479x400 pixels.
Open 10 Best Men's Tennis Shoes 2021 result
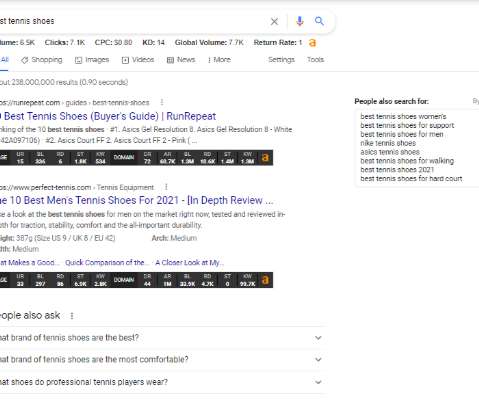137,200
